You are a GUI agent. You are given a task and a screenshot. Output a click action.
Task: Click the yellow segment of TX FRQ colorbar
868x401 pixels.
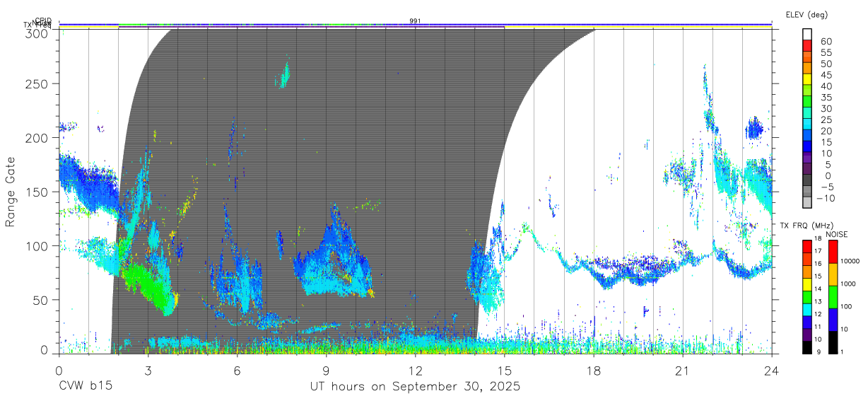[807, 284]
